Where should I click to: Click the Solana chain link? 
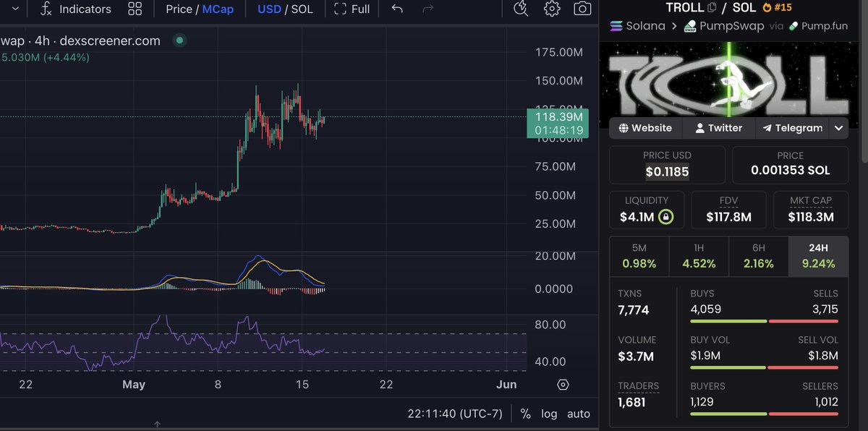pos(638,26)
